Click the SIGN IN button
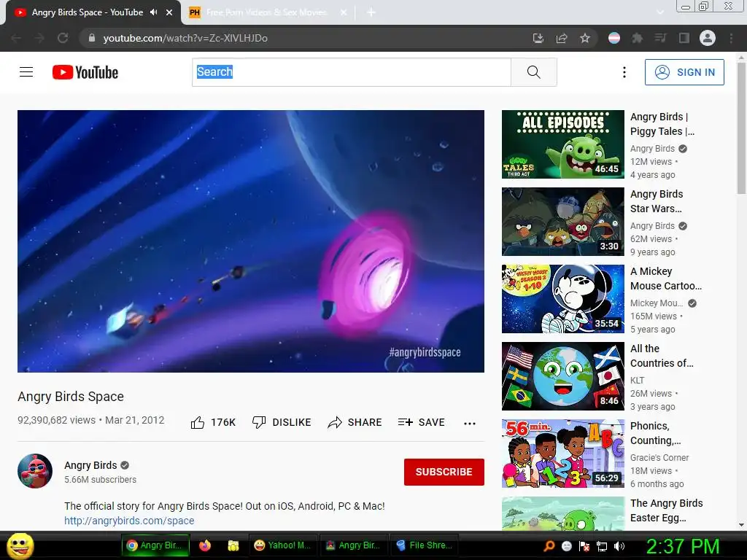Viewport: 747px width, 560px height. pos(684,72)
